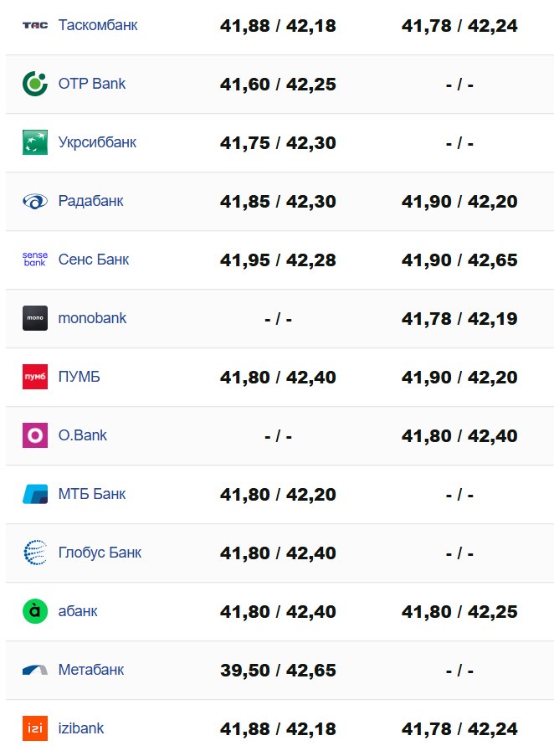Click the Таскомбанк TAC logo icon
Image resolution: width=554 pixels, height=756 pixels.
coord(35,25)
